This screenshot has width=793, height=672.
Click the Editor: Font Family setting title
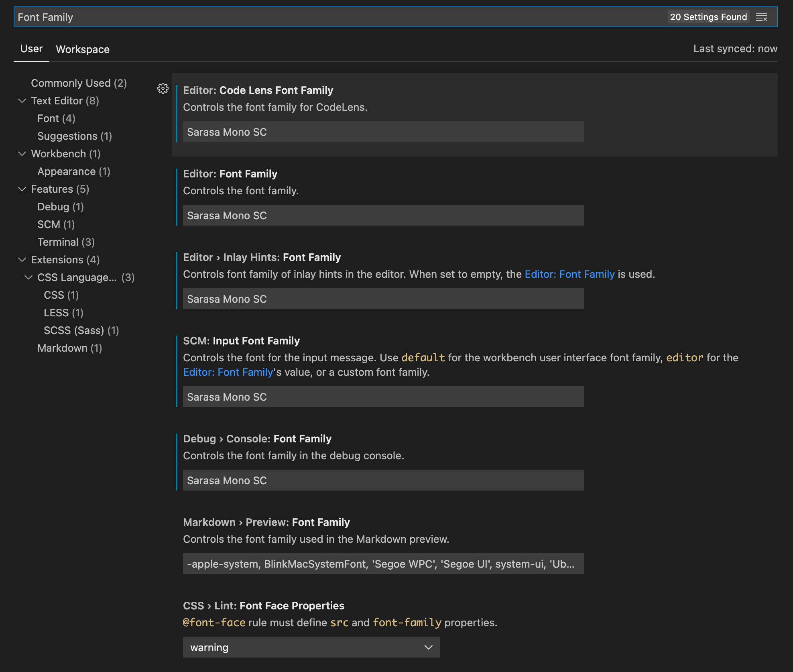pyautogui.click(x=230, y=174)
